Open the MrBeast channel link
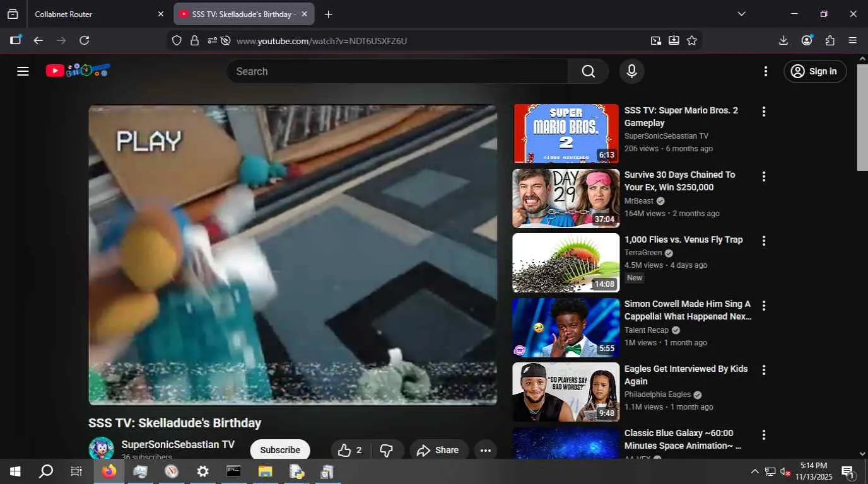The height and width of the screenshot is (484, 868). pyautogui.click(x=639, y=200)
